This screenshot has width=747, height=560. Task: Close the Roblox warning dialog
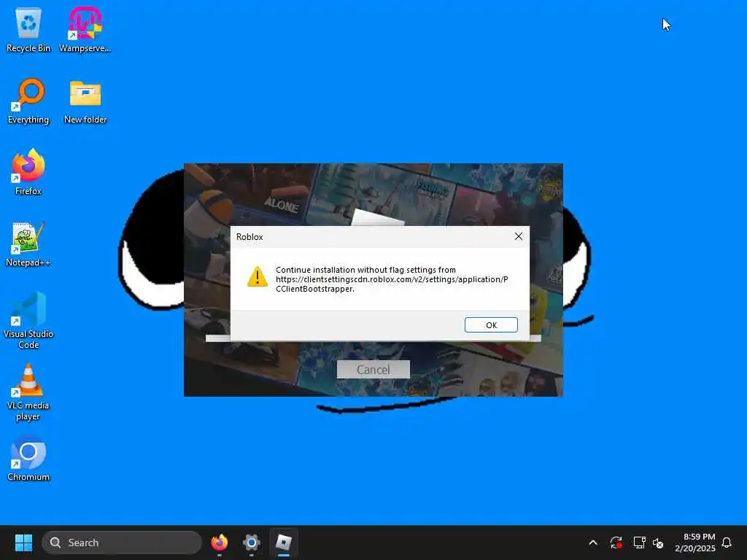[519, 237]
